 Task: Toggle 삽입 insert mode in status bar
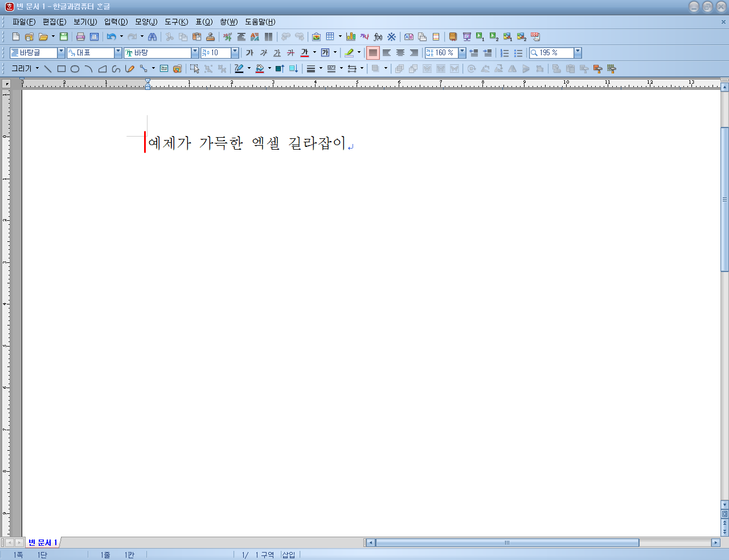289,555
